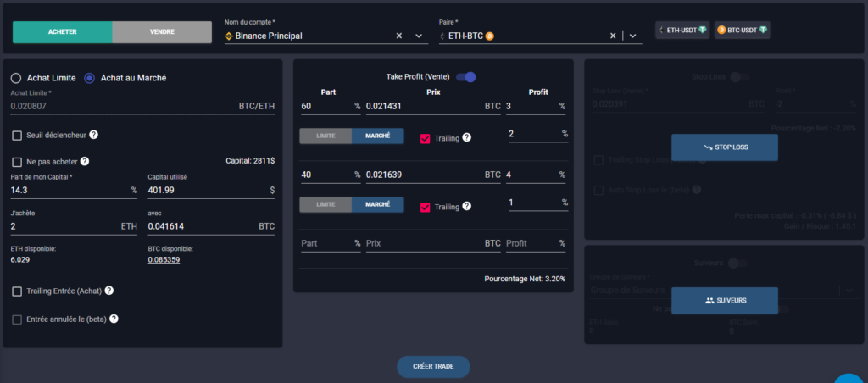Uncheck Trailing for the 40% take profit
Viewport: 868px width, 383px height.
click(426, 207)
